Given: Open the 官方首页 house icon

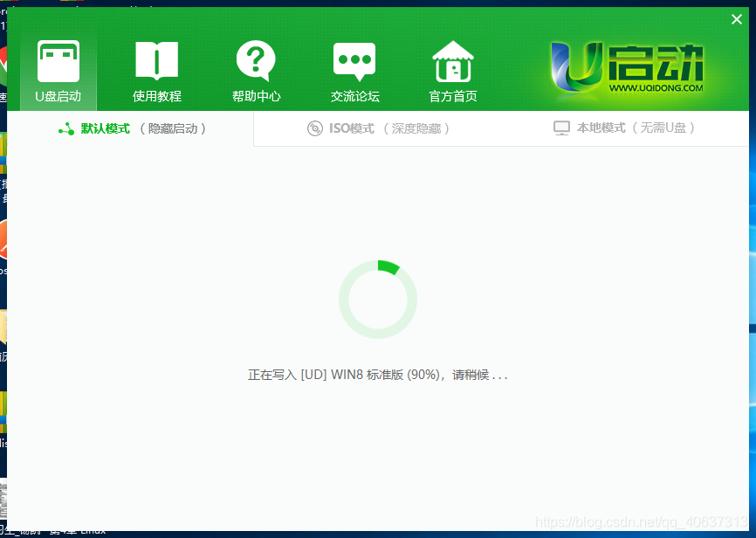Looking at the screenshot, I should [x=453, y=61].
